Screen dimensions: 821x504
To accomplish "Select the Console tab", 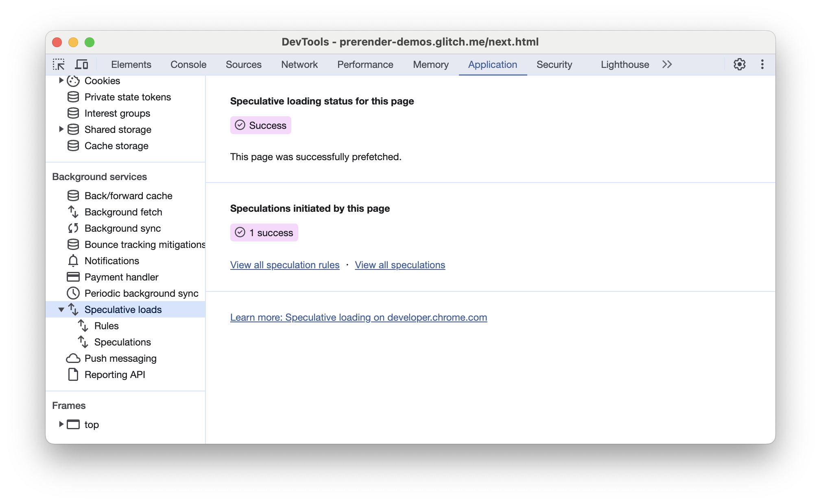I will click(x=188, y=65).
